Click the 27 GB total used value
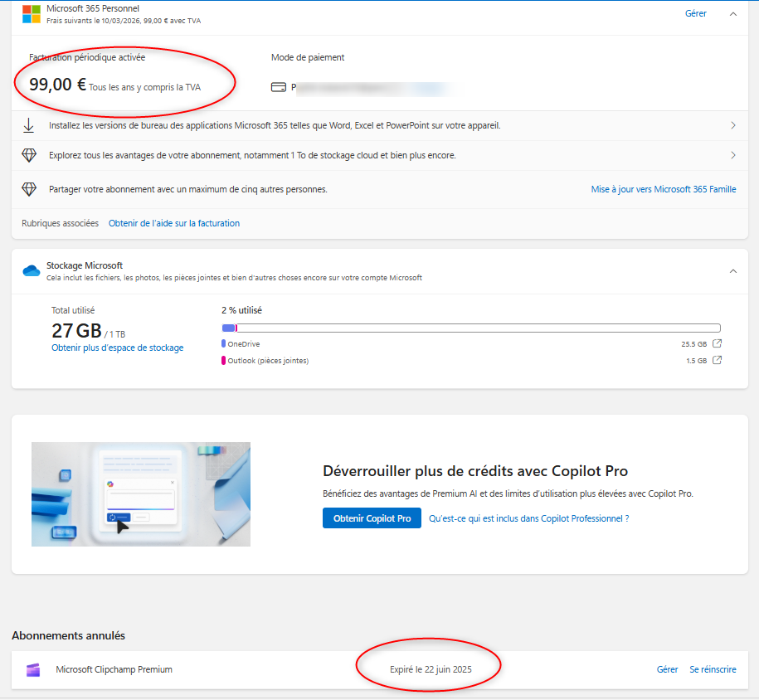The image size is (759, 700). pyautogui.click(x=76, y=331)
